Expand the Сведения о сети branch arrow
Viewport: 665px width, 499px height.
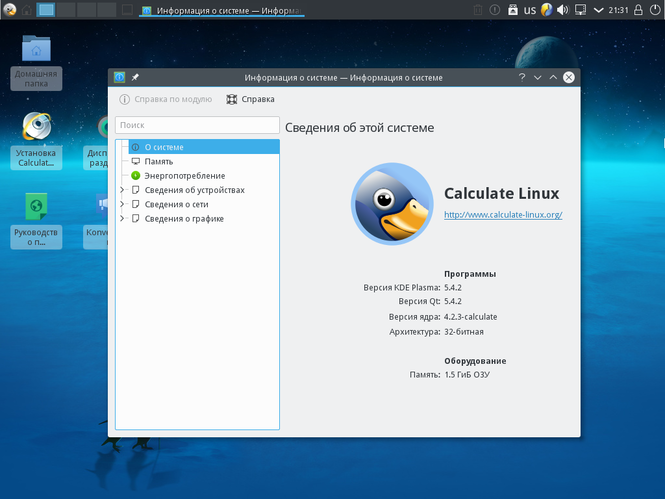pyautogui.click(x=122, y=204)
